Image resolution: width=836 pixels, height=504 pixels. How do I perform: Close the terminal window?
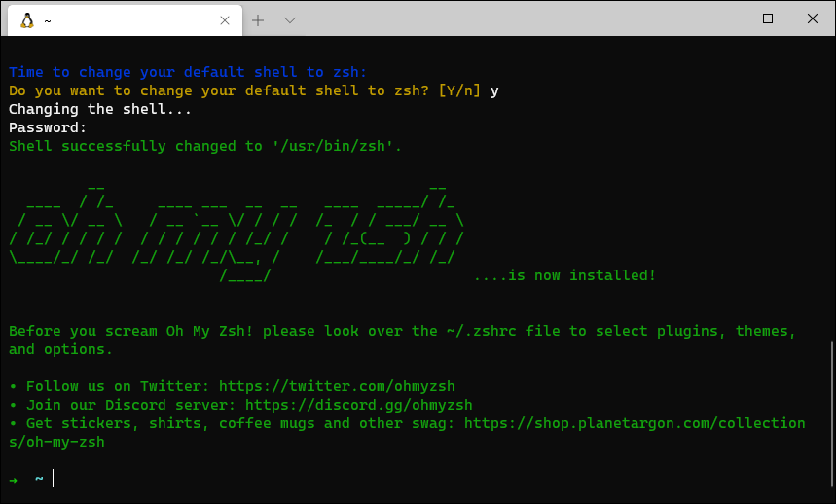coord(813,18)
